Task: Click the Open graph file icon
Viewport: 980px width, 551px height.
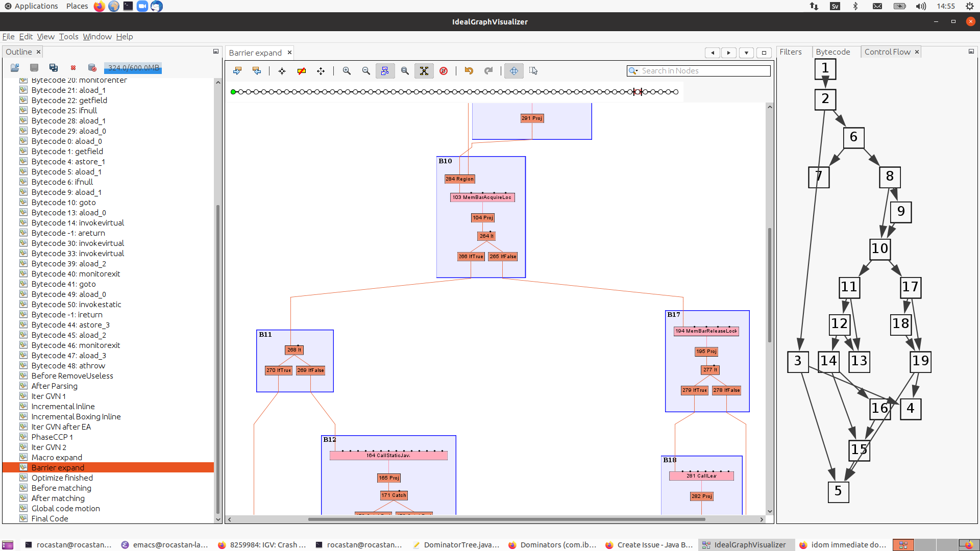Action: (x=15, y=68)
